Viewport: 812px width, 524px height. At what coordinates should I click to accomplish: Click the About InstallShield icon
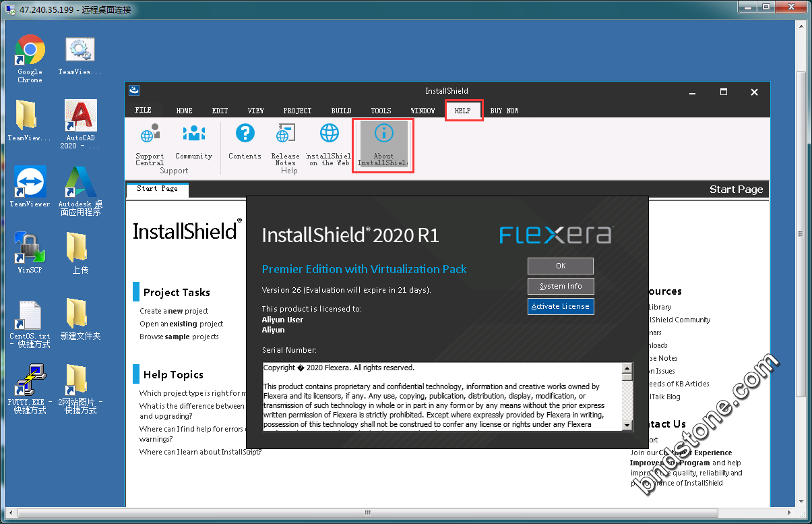pyautogui.click(x=383, y=144)
